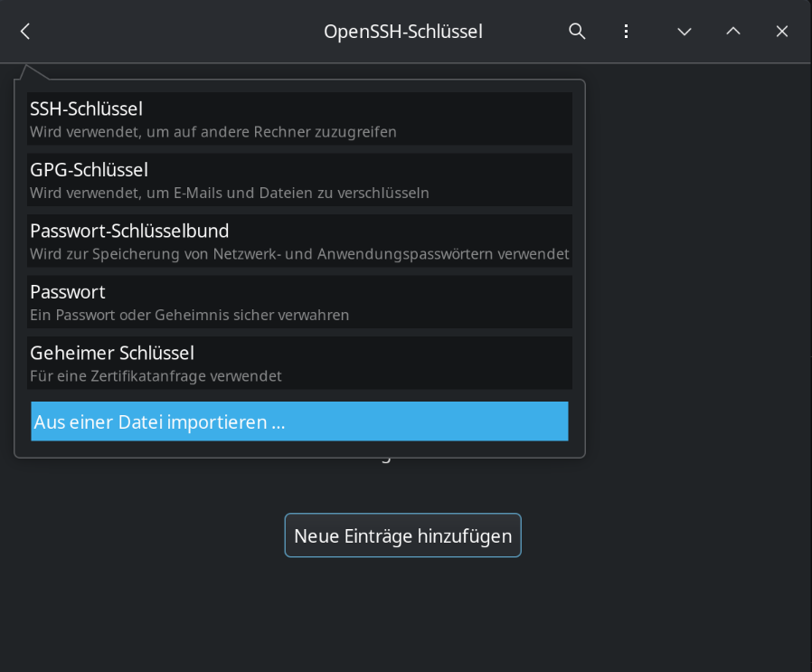Open the search magnifier icon
The width and height of the screenshot is (812, 672).
click(x=577, y=32)
